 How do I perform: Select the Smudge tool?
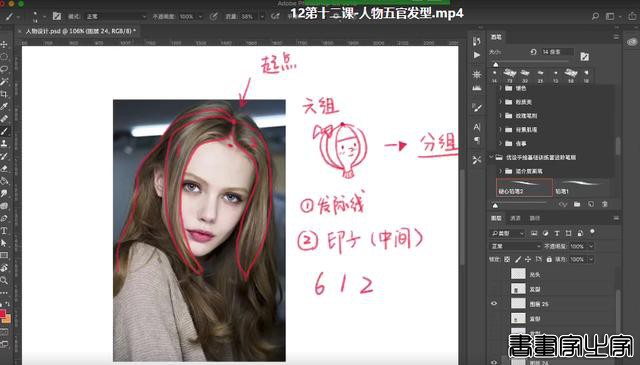[4, 193]
